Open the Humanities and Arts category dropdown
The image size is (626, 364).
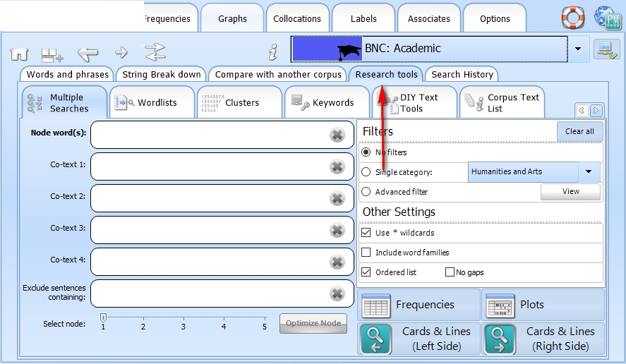pos(589,171)
